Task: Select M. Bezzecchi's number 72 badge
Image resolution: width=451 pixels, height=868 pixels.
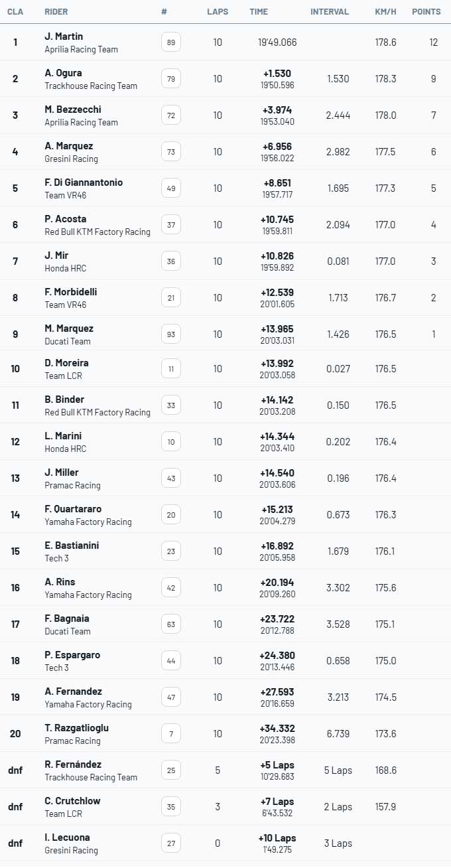Action: pyautogui.click(x=171, y=115)
